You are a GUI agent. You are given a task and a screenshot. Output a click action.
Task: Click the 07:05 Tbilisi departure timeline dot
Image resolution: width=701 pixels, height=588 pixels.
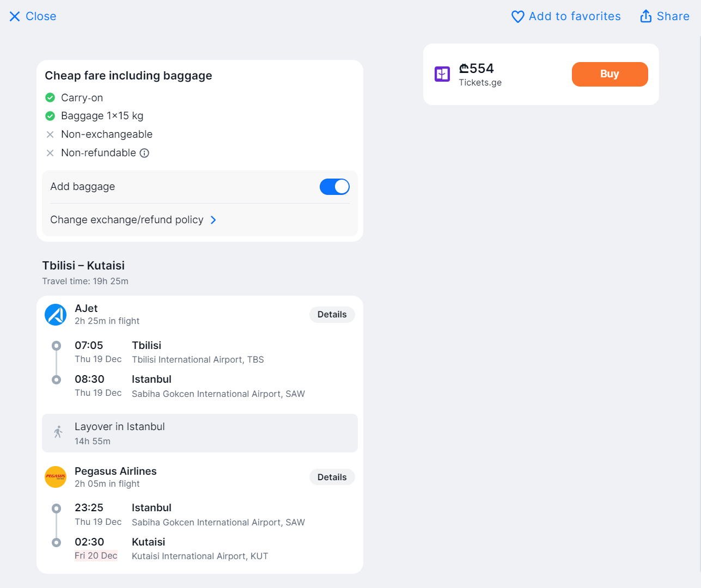pos(56,346)
